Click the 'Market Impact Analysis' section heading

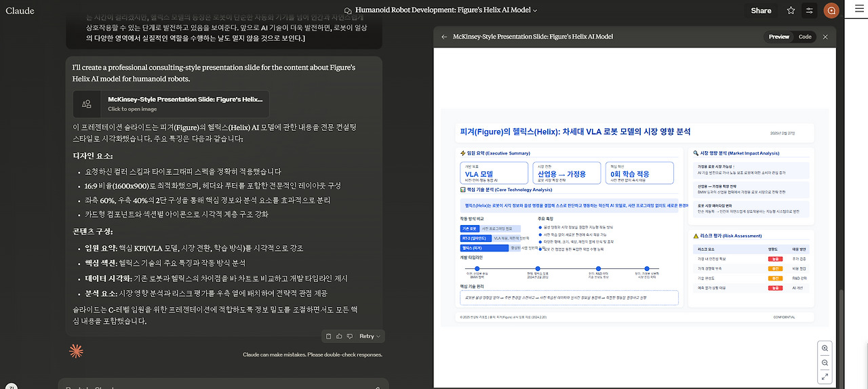pos(735,153)
